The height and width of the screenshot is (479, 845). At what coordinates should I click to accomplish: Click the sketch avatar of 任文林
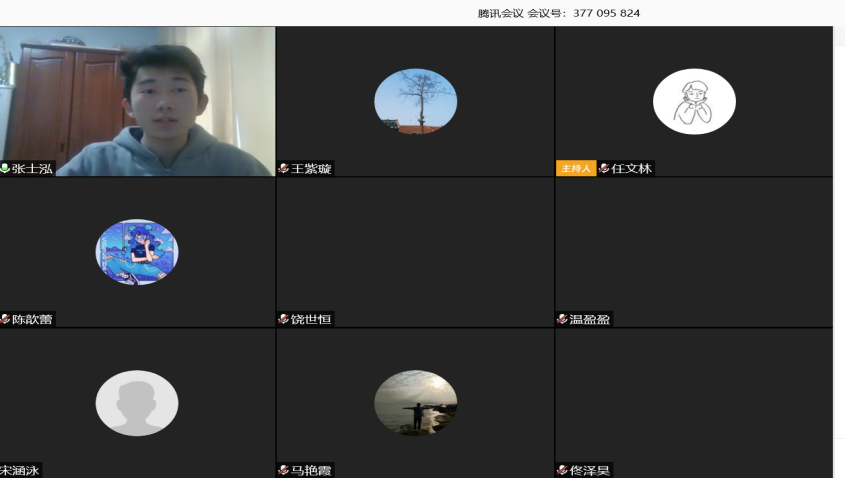(694, 101)
